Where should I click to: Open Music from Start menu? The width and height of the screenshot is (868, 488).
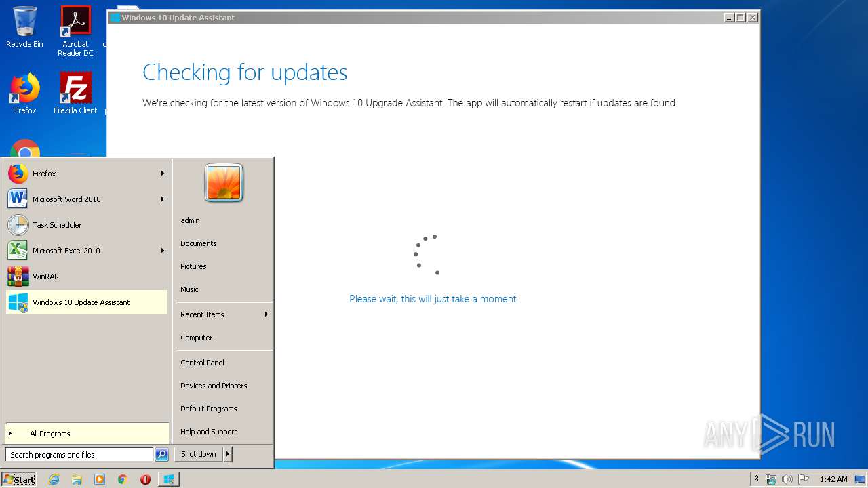(x=189, y=289)
